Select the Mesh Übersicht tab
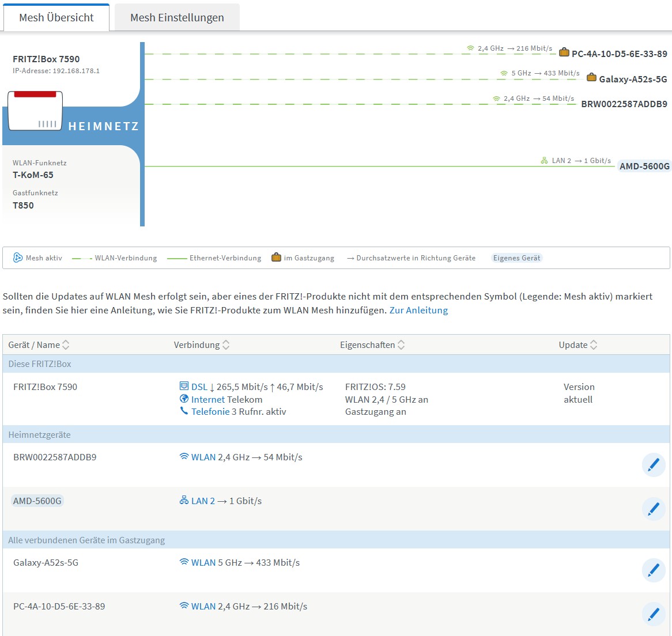The height and width of the screenshot is (636, 672). tap(56, 17)
